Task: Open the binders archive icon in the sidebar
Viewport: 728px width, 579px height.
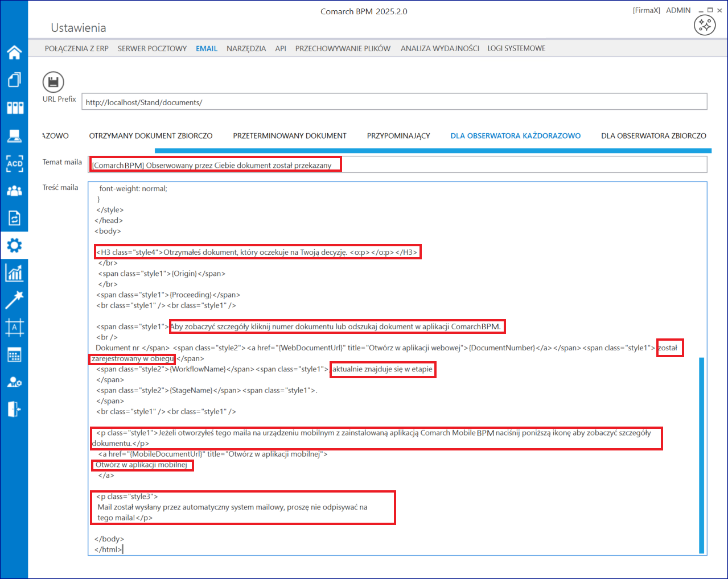Action: 14,107
